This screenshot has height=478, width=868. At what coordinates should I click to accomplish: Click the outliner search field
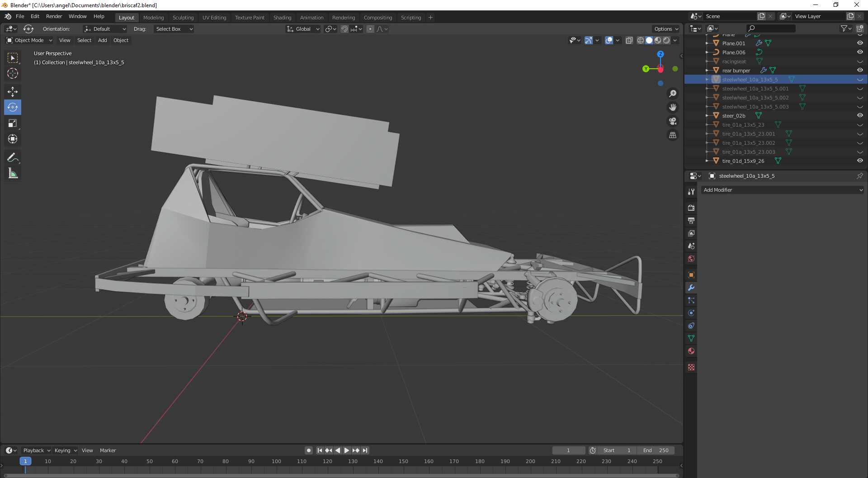pos(770,28)
